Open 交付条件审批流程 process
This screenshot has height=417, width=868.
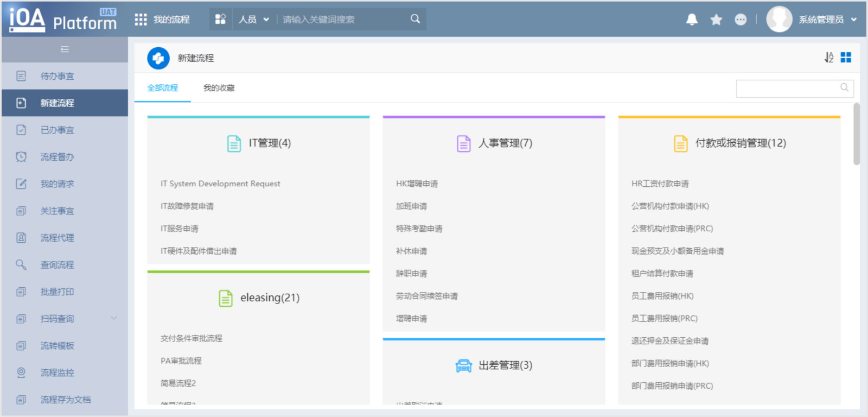pos(192,338)
